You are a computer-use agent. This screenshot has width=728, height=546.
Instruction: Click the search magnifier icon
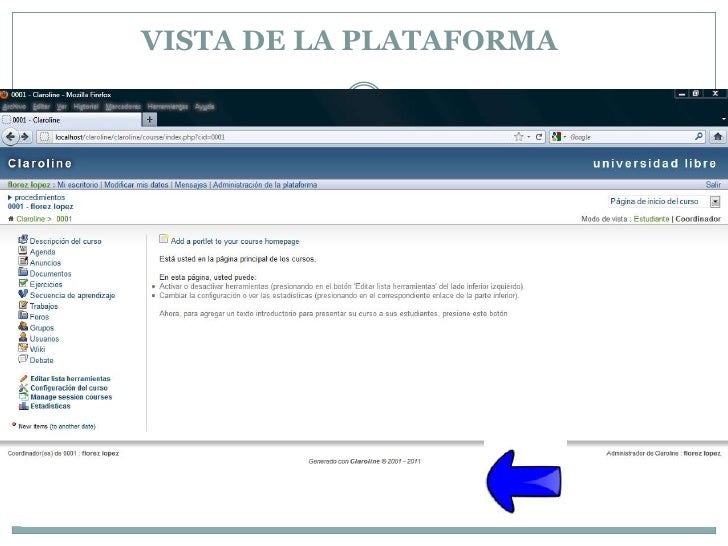pyautogui.click(x=699, y=136)
